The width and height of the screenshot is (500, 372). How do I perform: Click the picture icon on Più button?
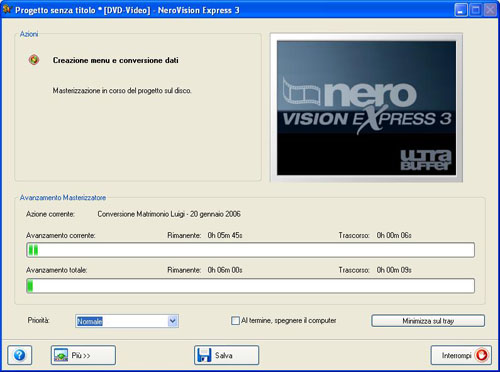61,355
